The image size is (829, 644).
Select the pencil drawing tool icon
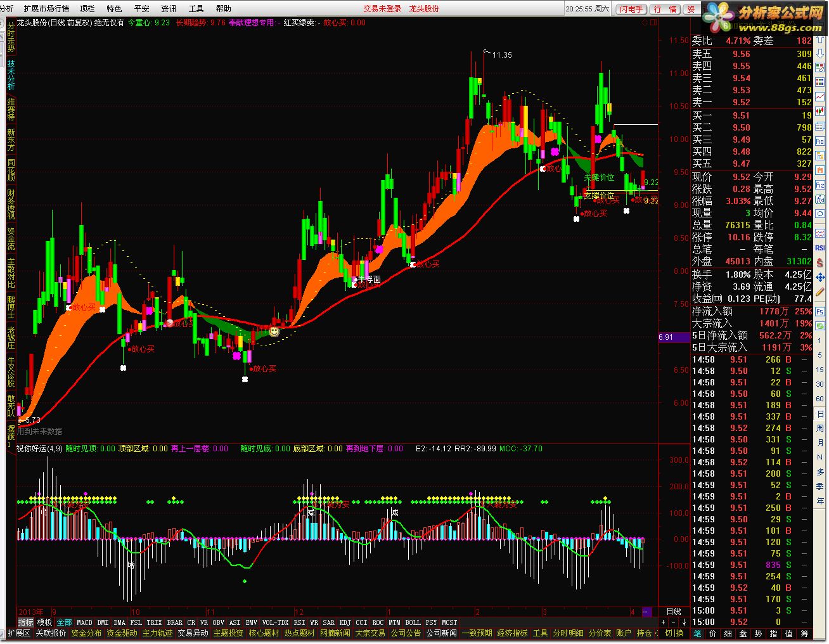click(819, 292)
